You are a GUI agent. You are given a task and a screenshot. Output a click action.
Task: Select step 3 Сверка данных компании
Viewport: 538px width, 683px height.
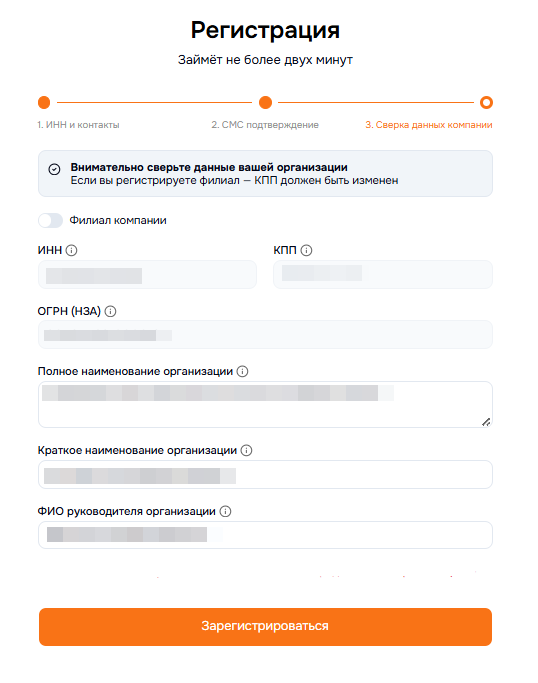[x=429, y=125]
